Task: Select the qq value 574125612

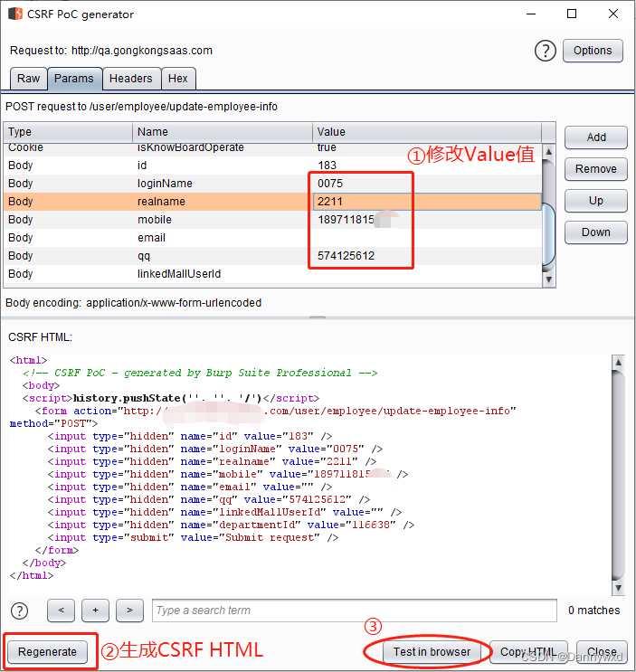Action: (x=346, y=256)
